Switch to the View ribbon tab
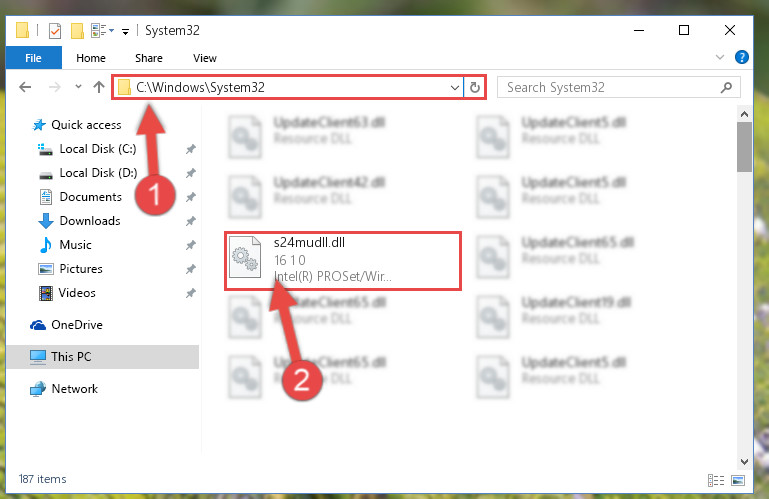The width and height of the screenshot is (769, 499). pos(205,58)
